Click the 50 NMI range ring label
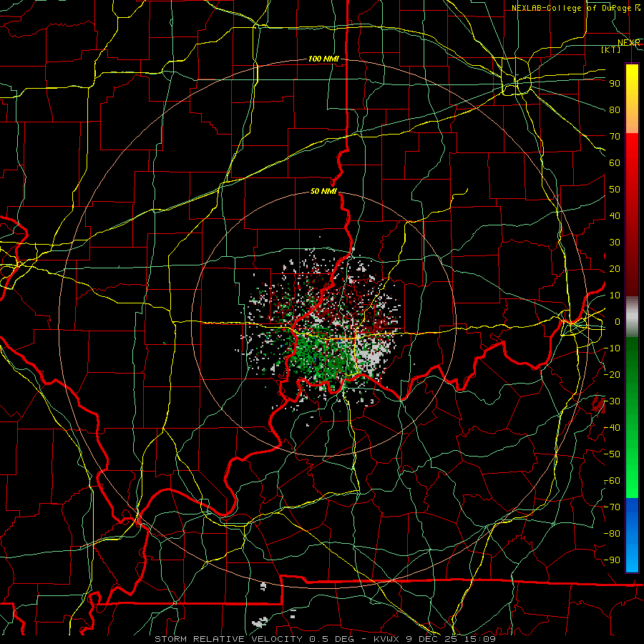644x644 pixels. tap(323, 191)
